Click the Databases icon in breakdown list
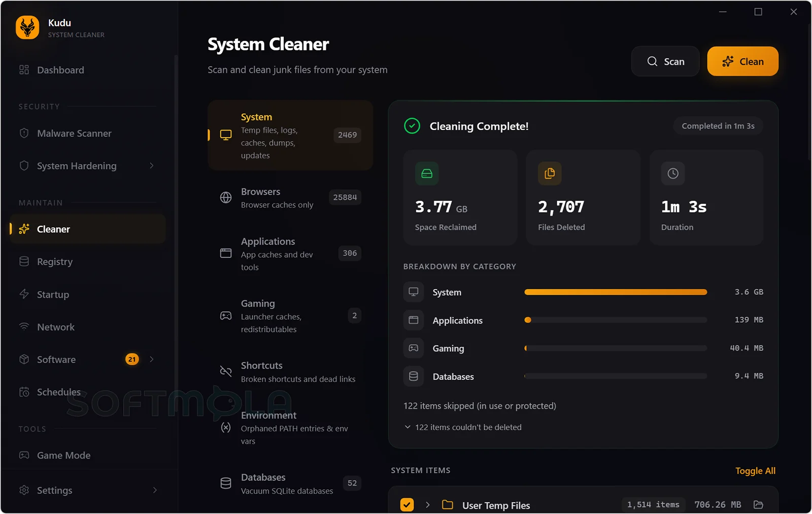This screenshot has width=812, height=514. click(x=414, y=376)
